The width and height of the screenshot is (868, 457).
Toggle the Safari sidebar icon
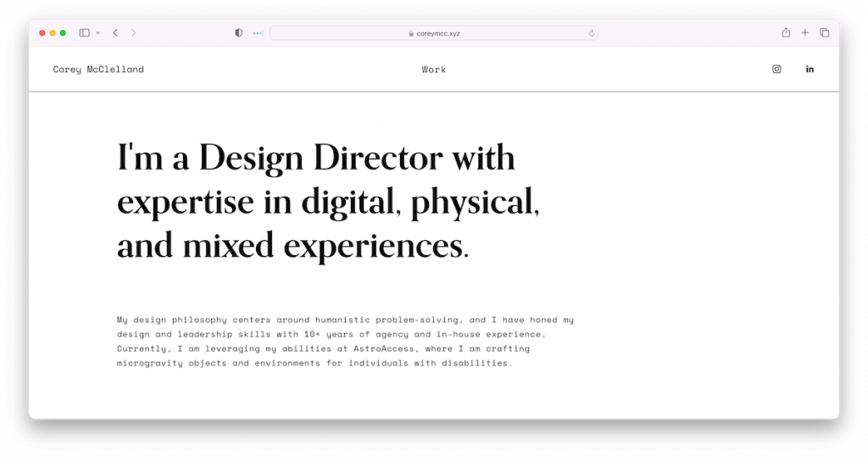(x=84, y=33)
